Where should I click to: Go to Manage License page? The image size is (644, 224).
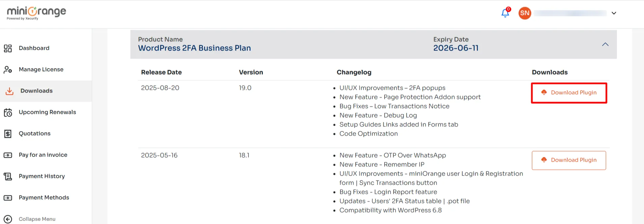pyautogui.click(x=41, y=69)
